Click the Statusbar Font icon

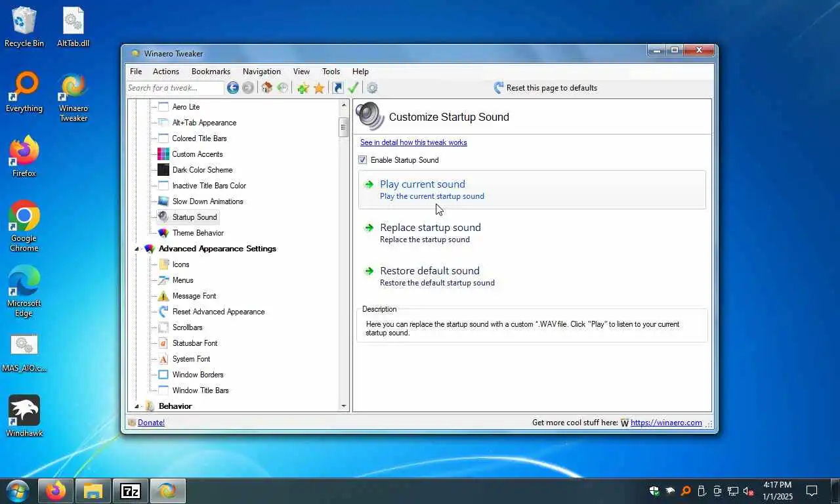(163, 343)
